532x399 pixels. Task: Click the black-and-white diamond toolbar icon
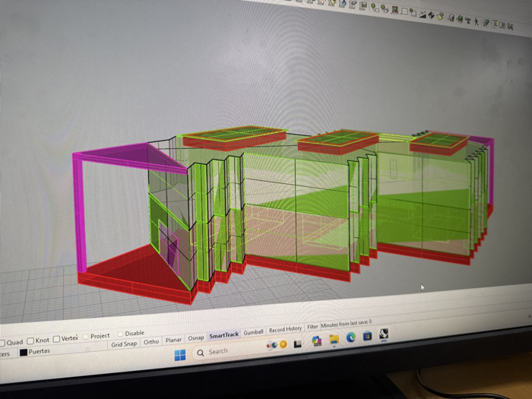pyautogui.click(x=431, y=15)
